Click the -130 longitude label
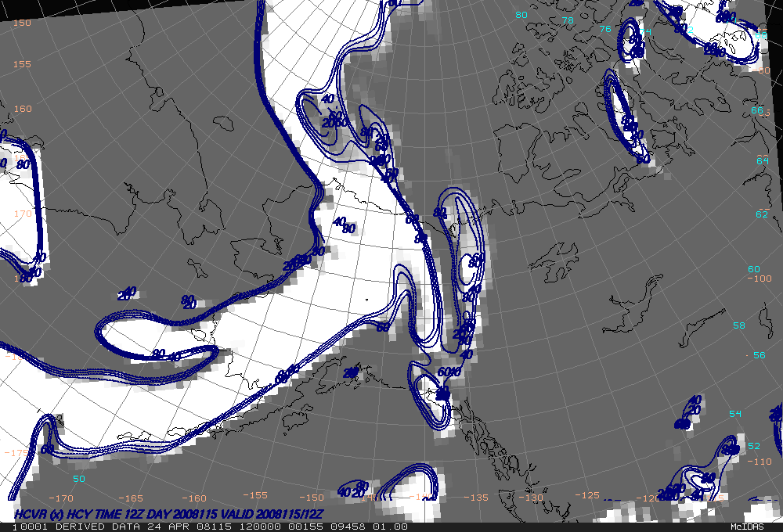Screen dimensions: 783x532 point(531,497)
